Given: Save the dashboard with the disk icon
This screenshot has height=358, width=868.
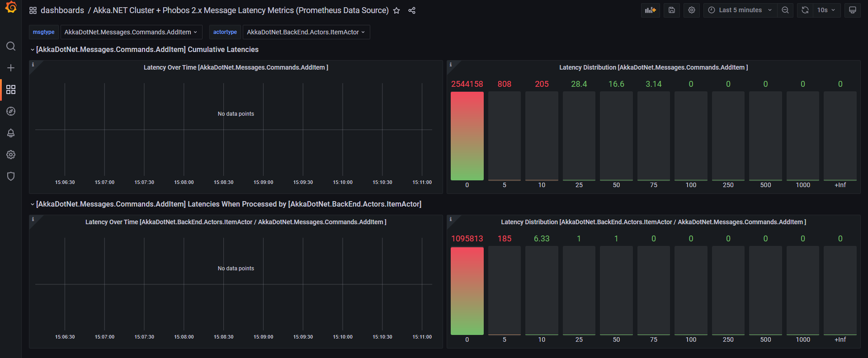Looking at the screenshot, I should pos(672,10).
